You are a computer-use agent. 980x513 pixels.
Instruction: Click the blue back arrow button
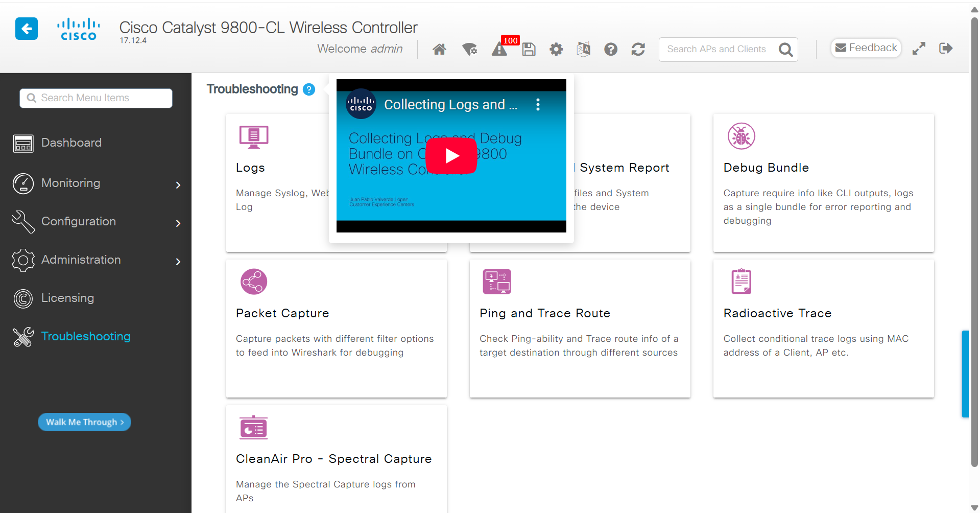(27, 29)
